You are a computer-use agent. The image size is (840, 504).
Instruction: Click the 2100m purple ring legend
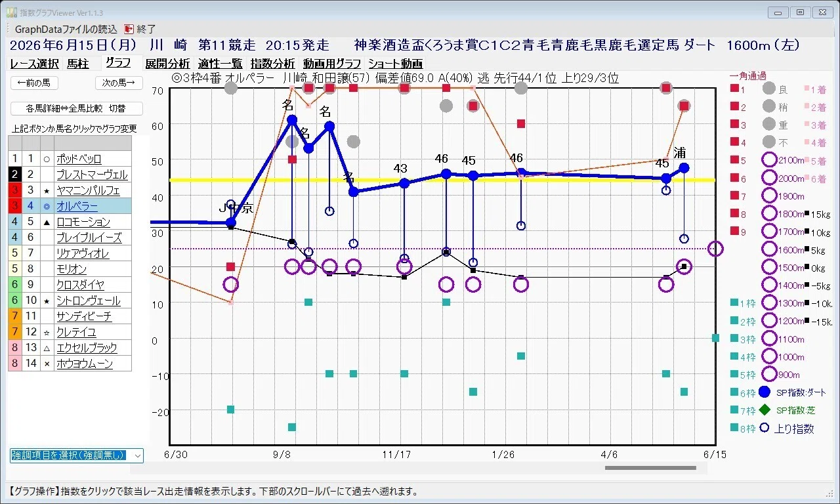point(769,160)
